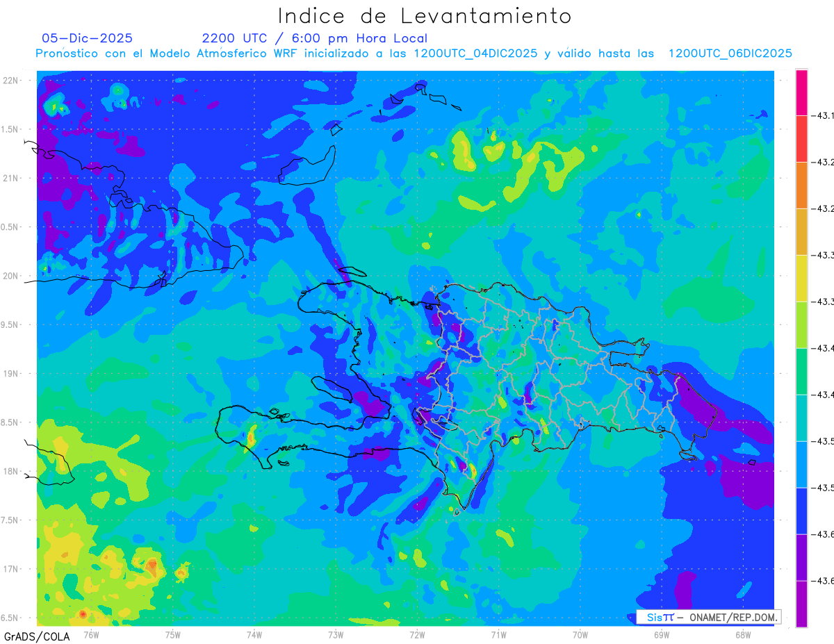
Task: Click initialization time "1200UTC_04DIC2025"
Action: point(476,53)
